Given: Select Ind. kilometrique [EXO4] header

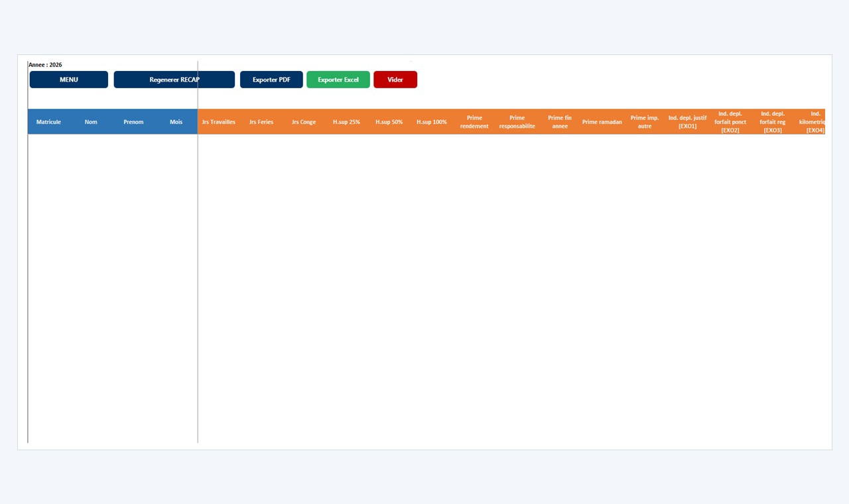Looking at the screenshot, I should pos(810,122).
